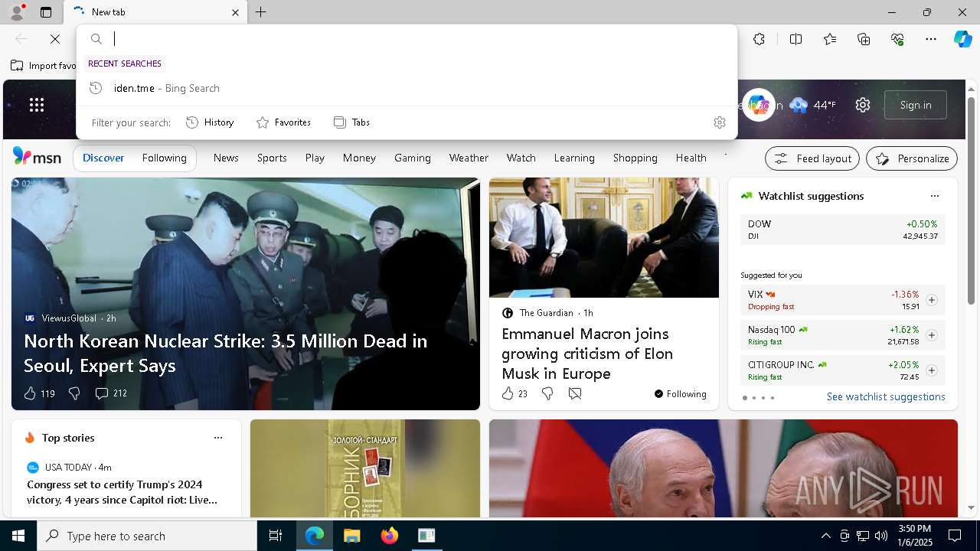
Task: Filter search by History
Action: pos(210,122)
